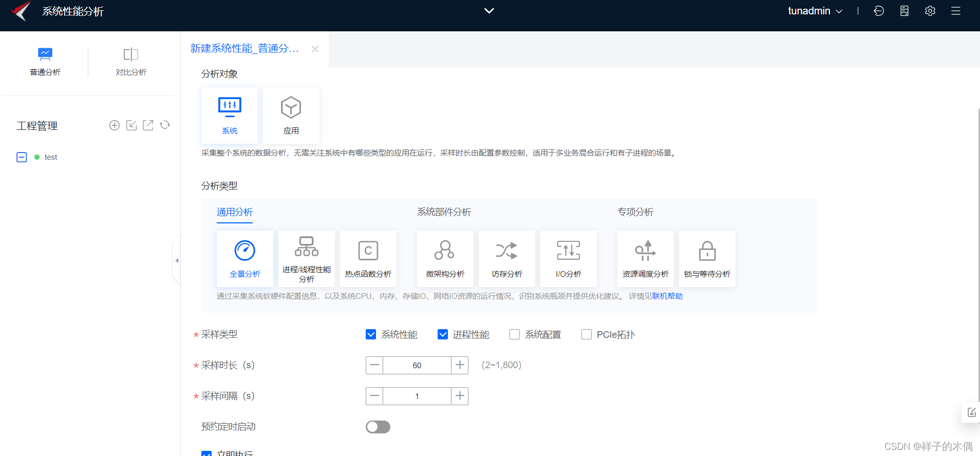The width and height of the screenshot is (980, 456).
Task: Choose 锁与等待分析 type
Action: (x=707, y=259)
